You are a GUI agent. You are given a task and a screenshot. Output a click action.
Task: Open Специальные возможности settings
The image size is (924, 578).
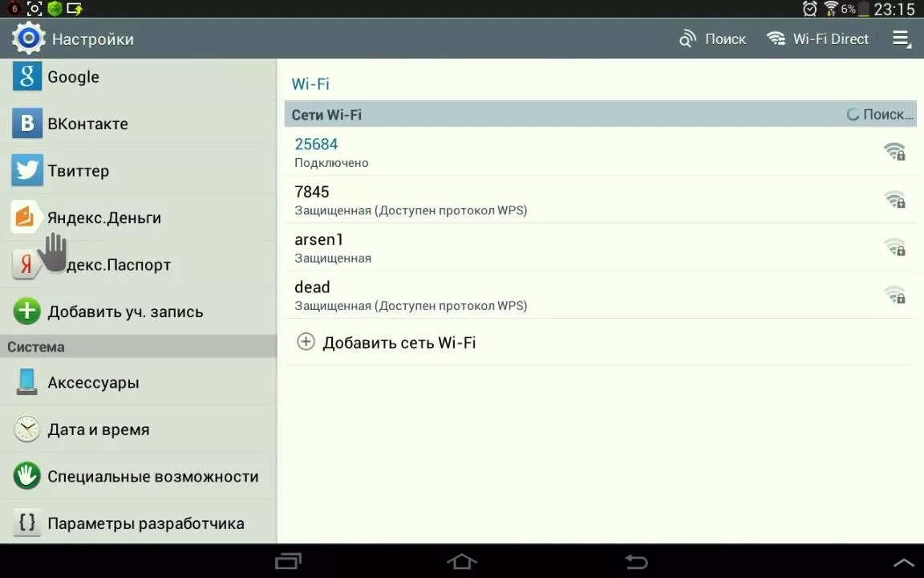click(139, 476)
